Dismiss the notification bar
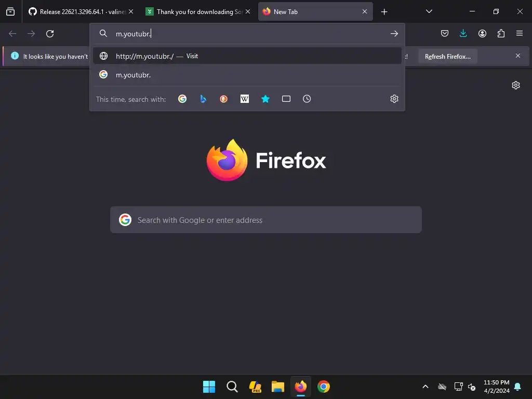This screenshot has width=532, height=399. 518,56
